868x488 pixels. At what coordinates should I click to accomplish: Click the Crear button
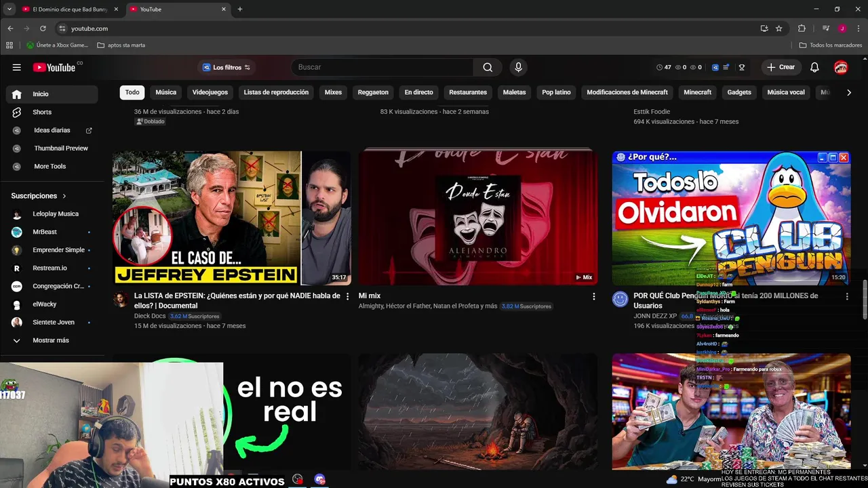[781, 67]
